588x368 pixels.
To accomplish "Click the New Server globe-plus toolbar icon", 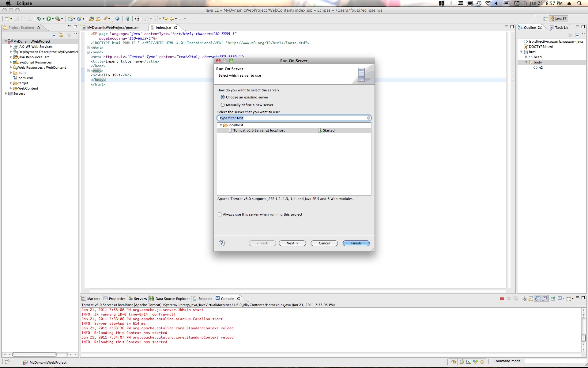I will [71, 19].
